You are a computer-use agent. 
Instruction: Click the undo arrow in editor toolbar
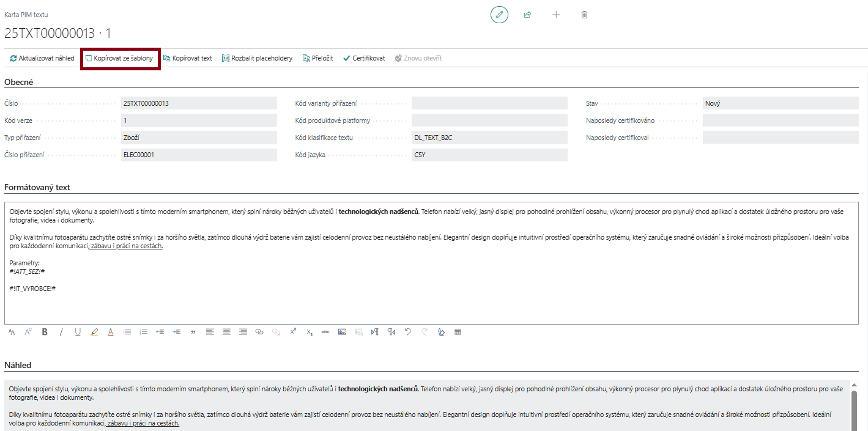(x=408, y=332)
